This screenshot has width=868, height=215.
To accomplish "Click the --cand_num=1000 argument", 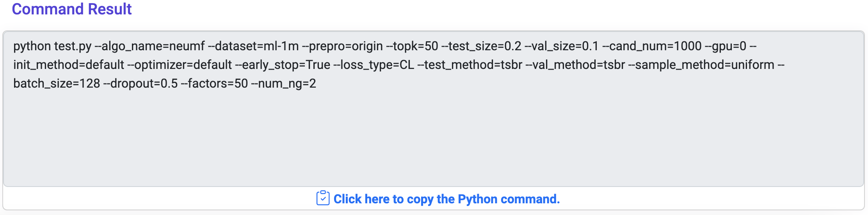I will tap(652, 46).
